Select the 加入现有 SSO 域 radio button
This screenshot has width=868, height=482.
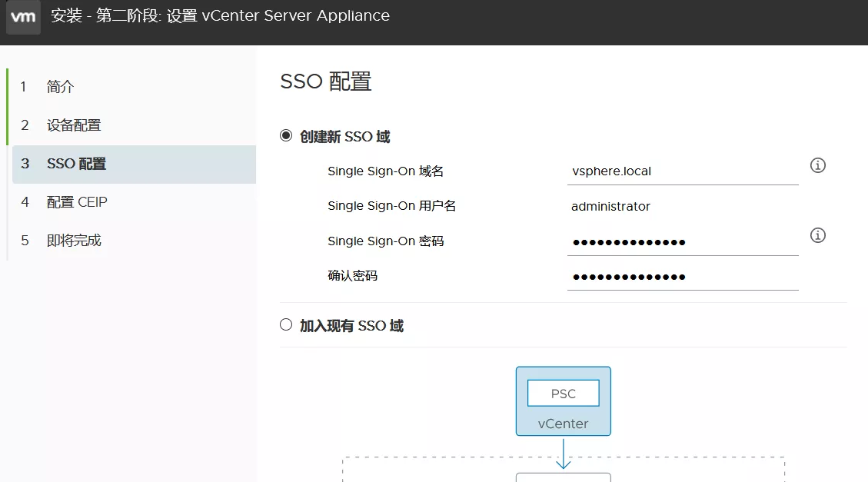[x=286, y=325]
